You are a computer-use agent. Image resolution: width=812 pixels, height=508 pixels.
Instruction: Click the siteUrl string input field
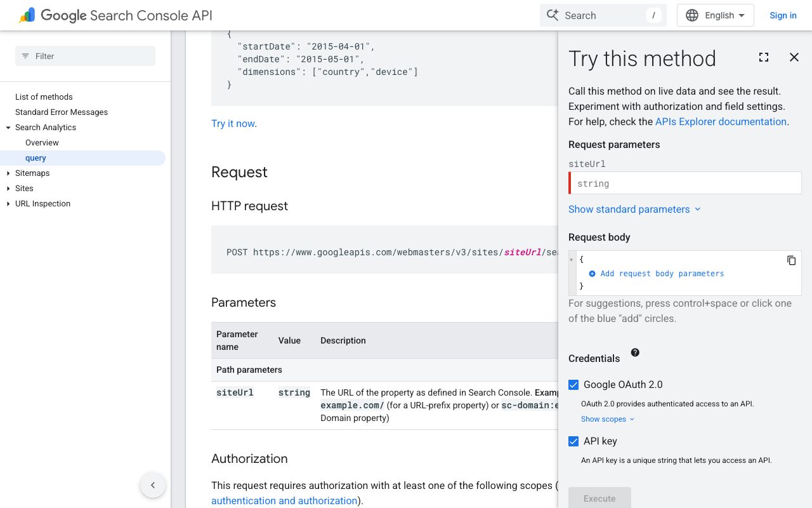[x=685, y=184]
